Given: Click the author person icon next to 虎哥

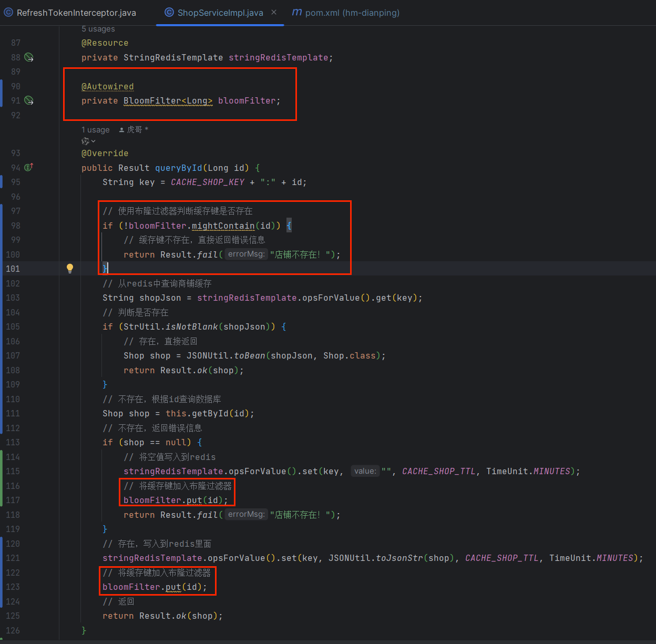Looking at the screenshot, I should [121, 130].
